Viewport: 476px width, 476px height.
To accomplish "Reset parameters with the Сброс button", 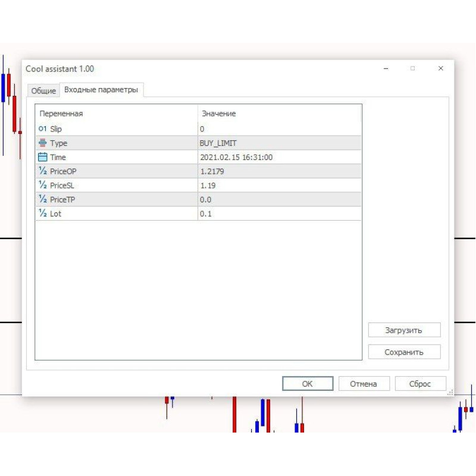I will (x=420, y=384).
